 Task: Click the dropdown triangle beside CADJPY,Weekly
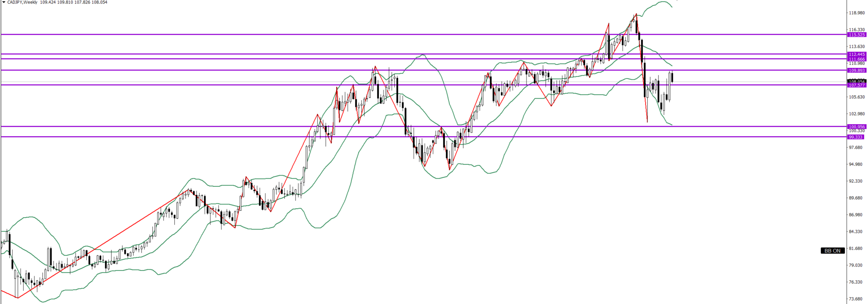[x=3, y=3]
